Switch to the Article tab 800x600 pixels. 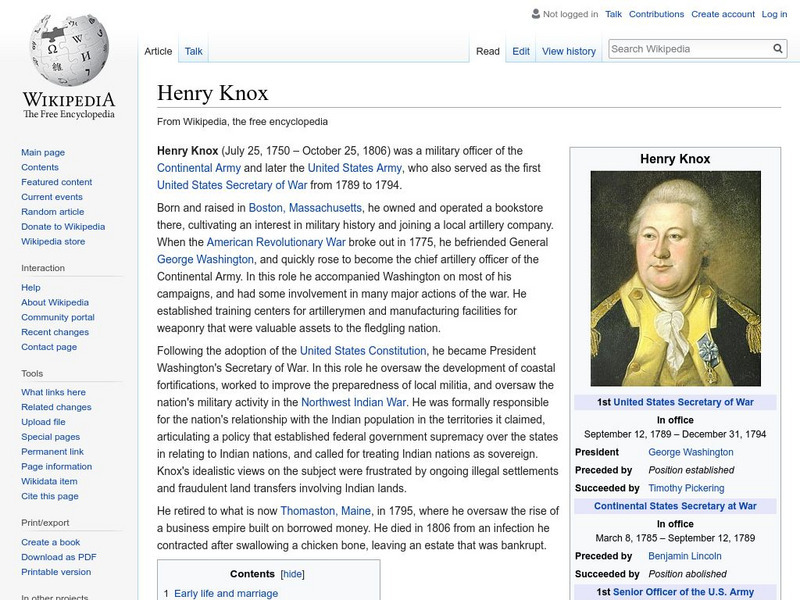158,51
